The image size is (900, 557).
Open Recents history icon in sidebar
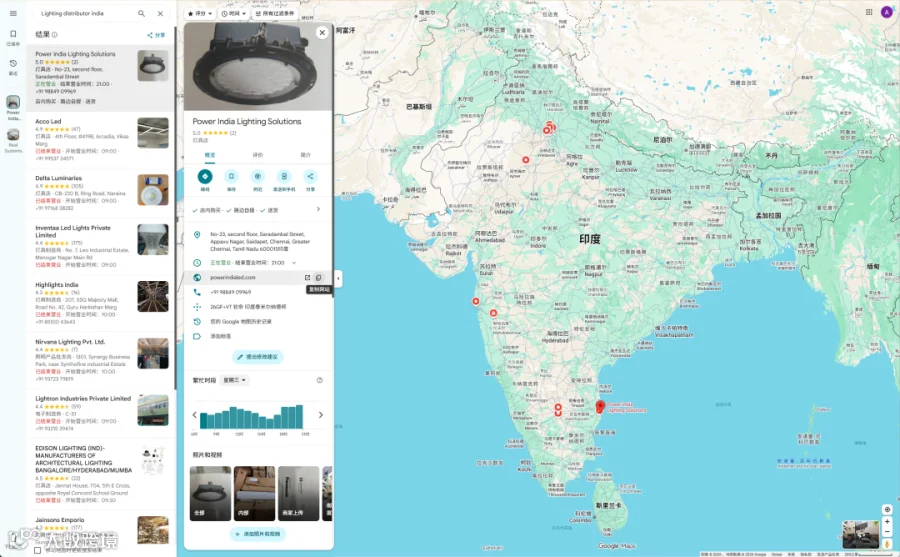coord(13,67)
